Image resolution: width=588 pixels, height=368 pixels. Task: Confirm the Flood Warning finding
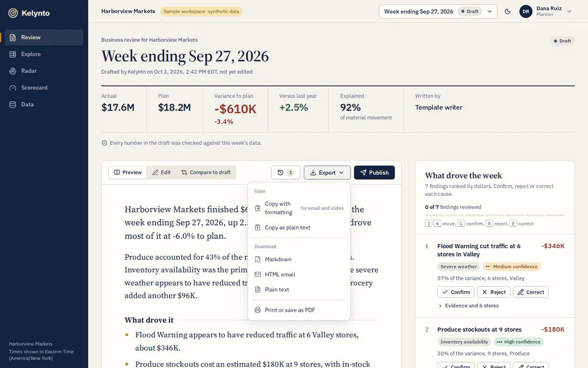(x=456, y=292)
